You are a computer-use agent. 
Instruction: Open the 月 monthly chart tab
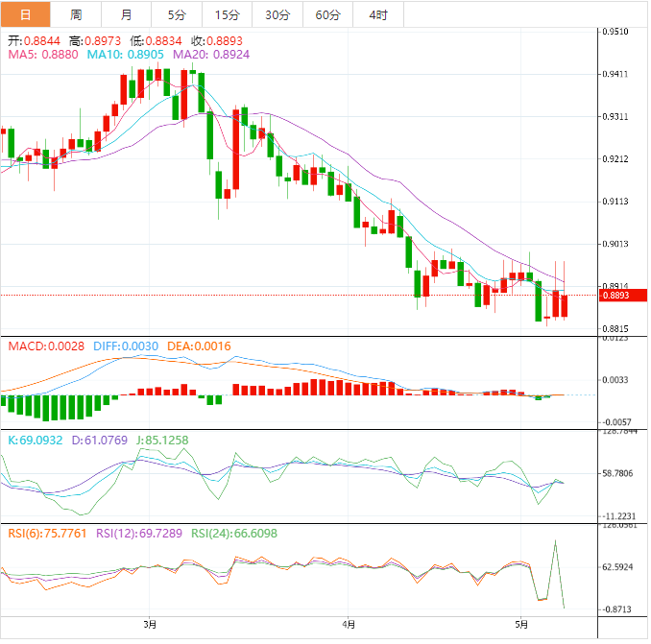tap(127, 15)
